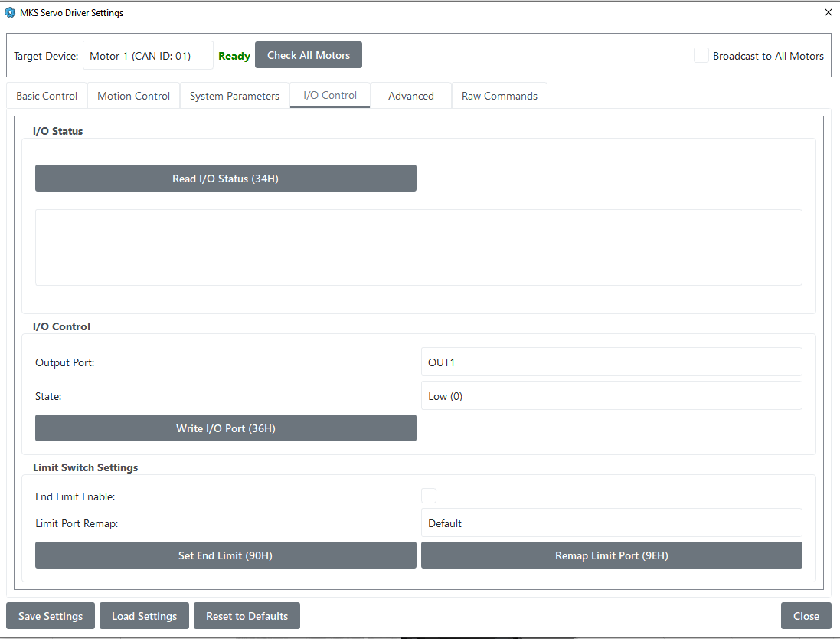Open the State dropdown showing Low (0)
840x639 pixels.
[x=611, y=396]
